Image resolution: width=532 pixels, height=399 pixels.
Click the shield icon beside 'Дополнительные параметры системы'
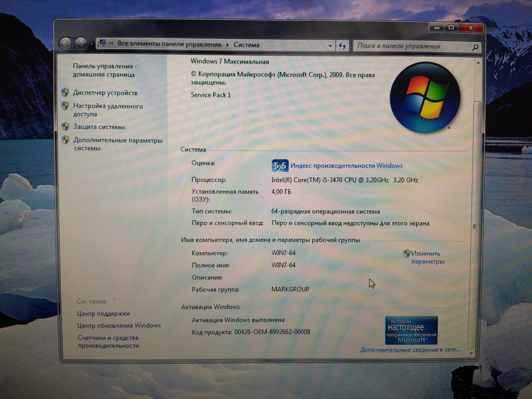pos(65,140)
